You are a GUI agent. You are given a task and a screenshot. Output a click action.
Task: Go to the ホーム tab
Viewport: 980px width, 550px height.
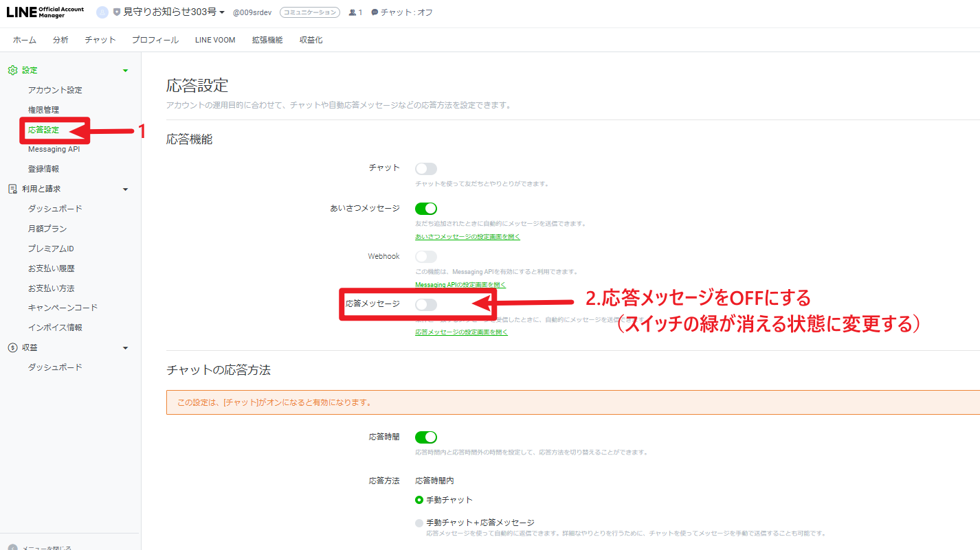[x=25, y=40]
